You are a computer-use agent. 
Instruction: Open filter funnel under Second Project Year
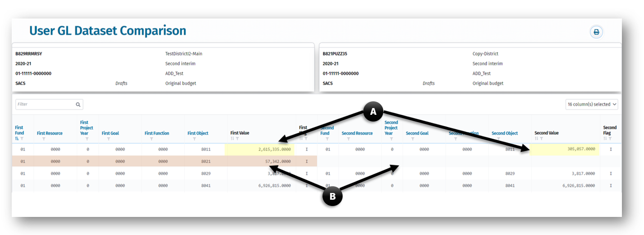391,139
